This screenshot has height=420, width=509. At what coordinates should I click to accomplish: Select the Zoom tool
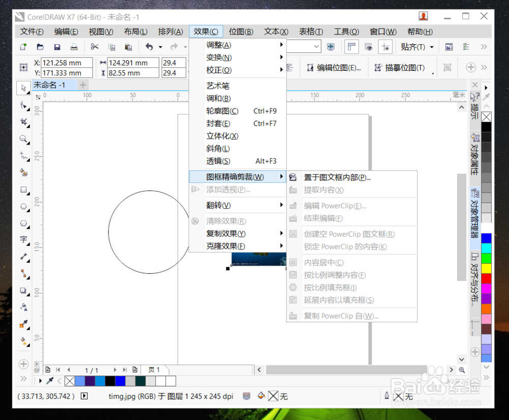coord(23,138)
